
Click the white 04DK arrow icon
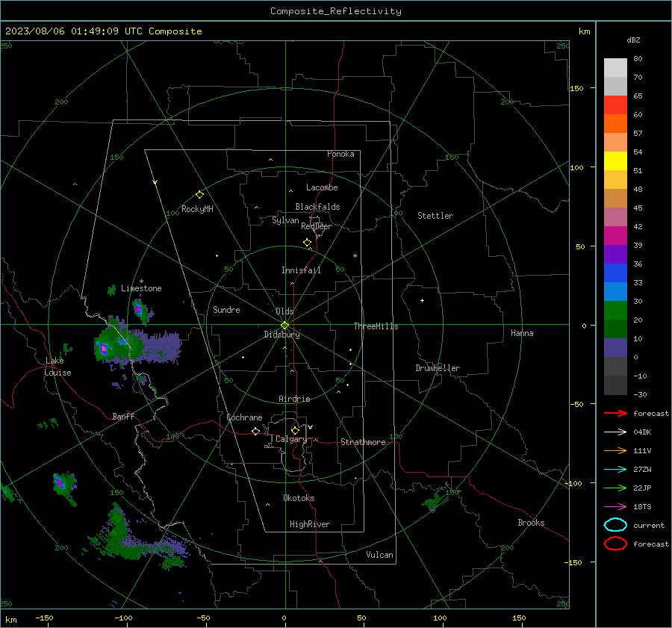pos(615,432)
